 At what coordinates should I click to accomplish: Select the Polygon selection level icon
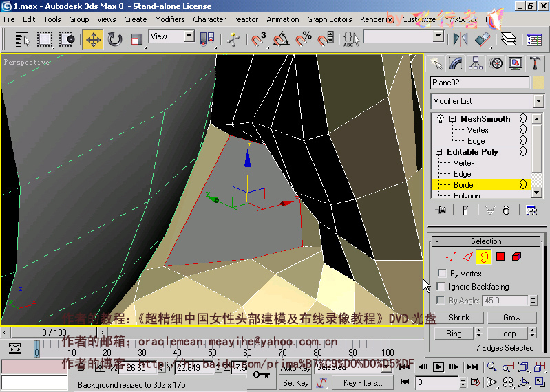coord(500,257)
